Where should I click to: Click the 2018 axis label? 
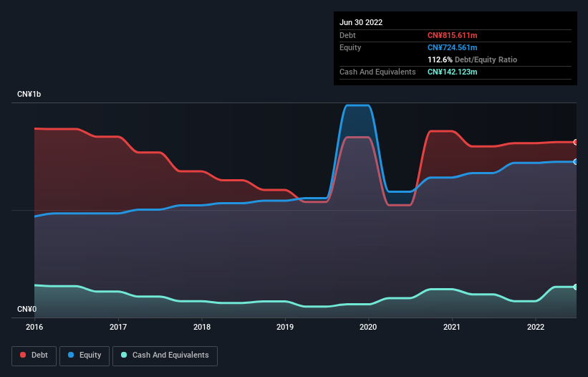(x=202, y=327)
